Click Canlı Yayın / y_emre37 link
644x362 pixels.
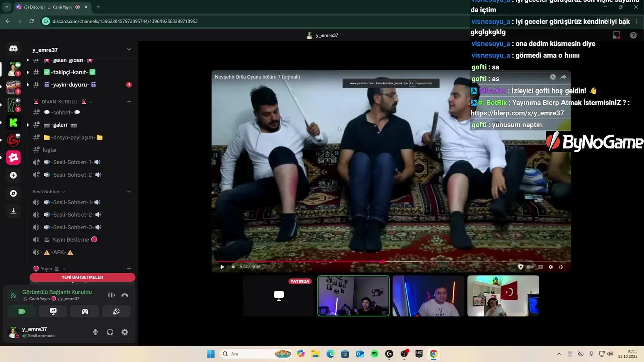click(x=51, y=299)
